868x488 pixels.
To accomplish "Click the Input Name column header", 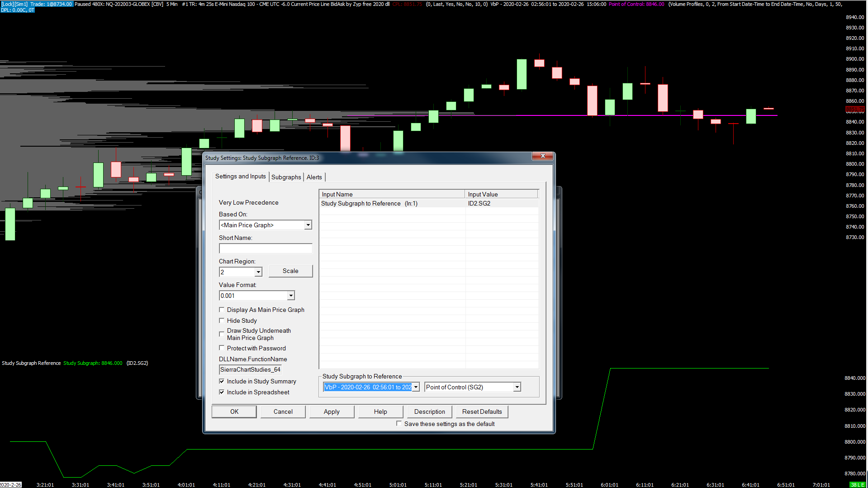I will tap(392, 194).
